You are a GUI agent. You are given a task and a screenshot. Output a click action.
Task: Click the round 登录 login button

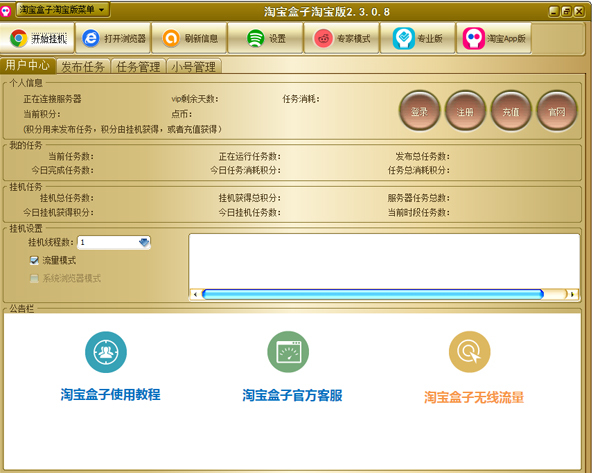click(x=419, y=111)
